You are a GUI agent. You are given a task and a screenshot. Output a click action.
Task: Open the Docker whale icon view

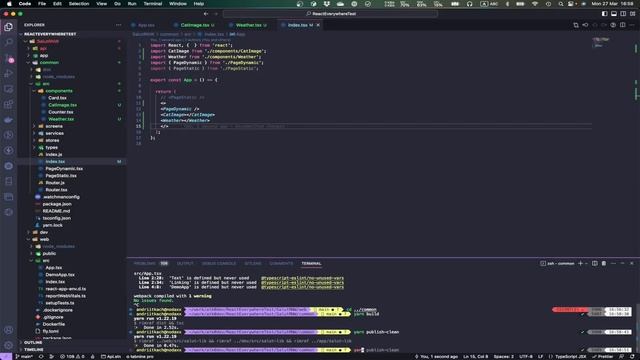(x=9, y=120)
